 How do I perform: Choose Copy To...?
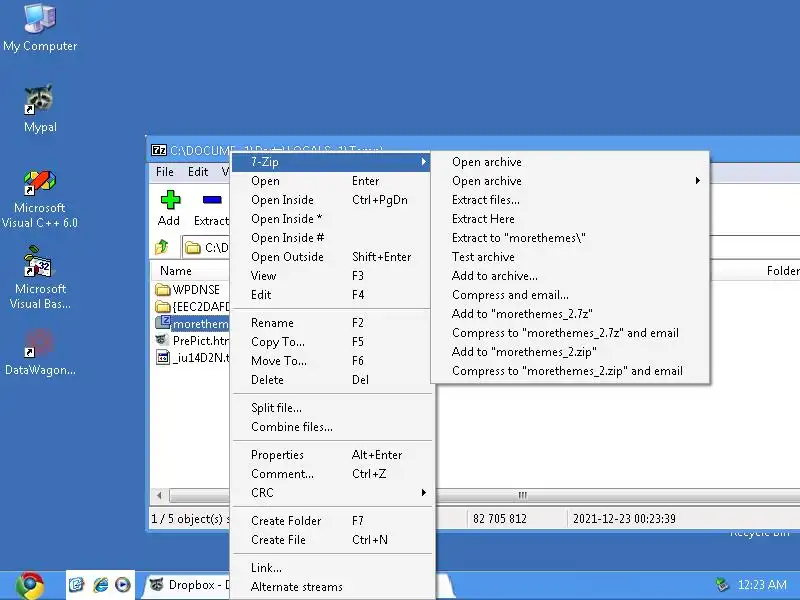pos(331,342)
